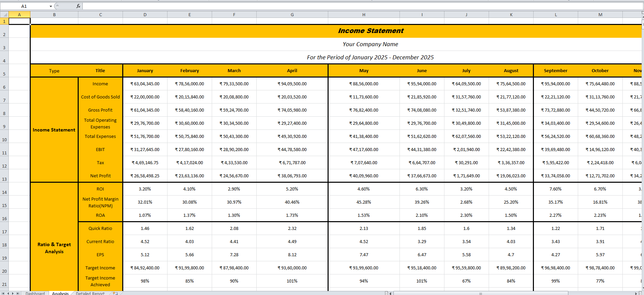This screenshot has width=644, height=295.
Task: Switch to the Dashboard sheet tab
Action: coord(35,293)
